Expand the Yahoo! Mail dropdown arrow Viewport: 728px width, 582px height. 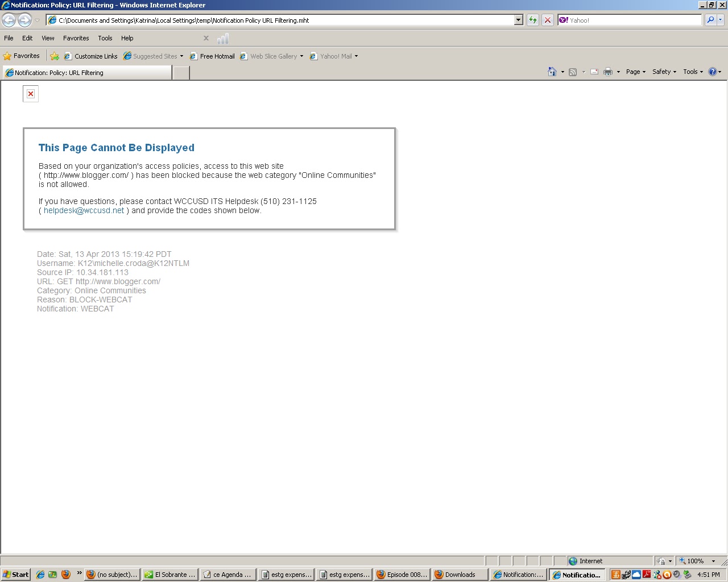[357, 56]
